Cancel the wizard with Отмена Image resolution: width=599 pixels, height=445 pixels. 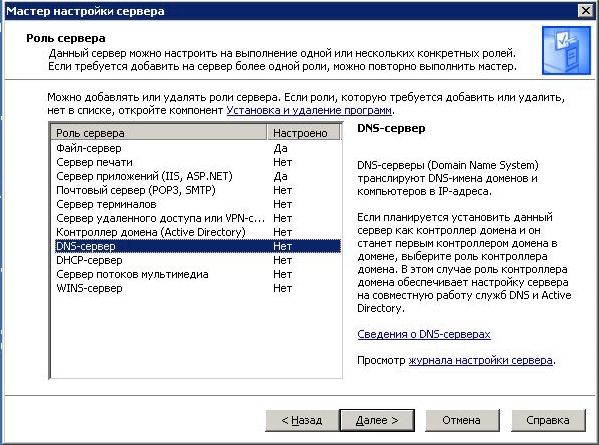[461, 420]
